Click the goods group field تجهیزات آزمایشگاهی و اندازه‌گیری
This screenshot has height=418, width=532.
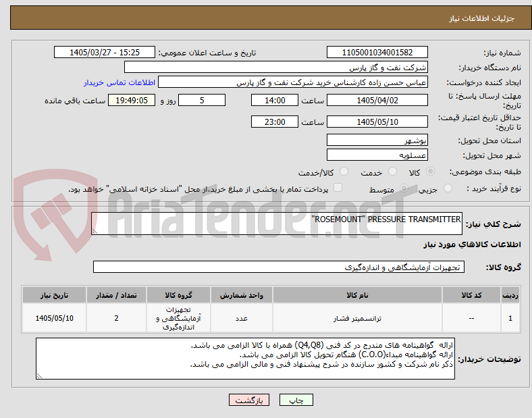(279, 267)
